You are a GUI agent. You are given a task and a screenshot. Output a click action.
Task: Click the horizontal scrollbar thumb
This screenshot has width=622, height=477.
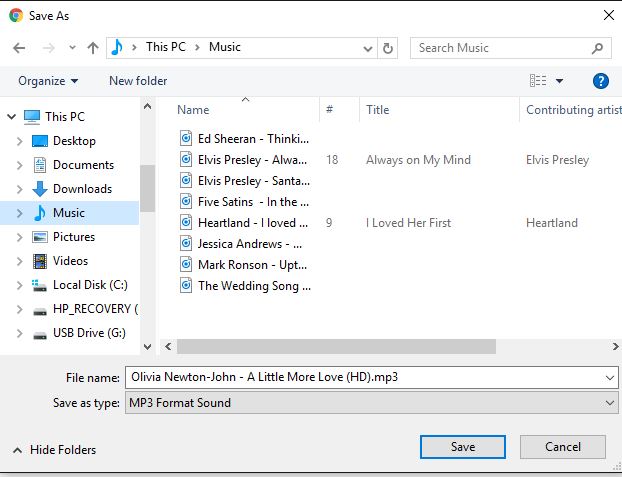coord(336,346)
